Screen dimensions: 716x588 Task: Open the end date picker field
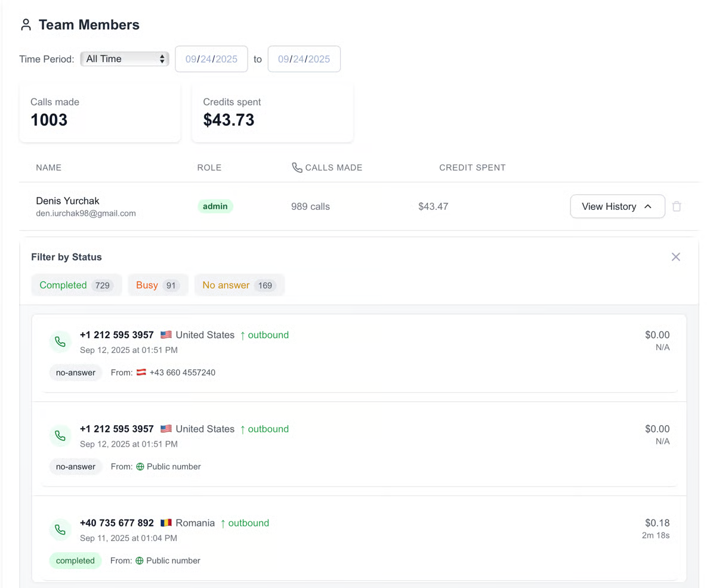(x=304, y=59)
